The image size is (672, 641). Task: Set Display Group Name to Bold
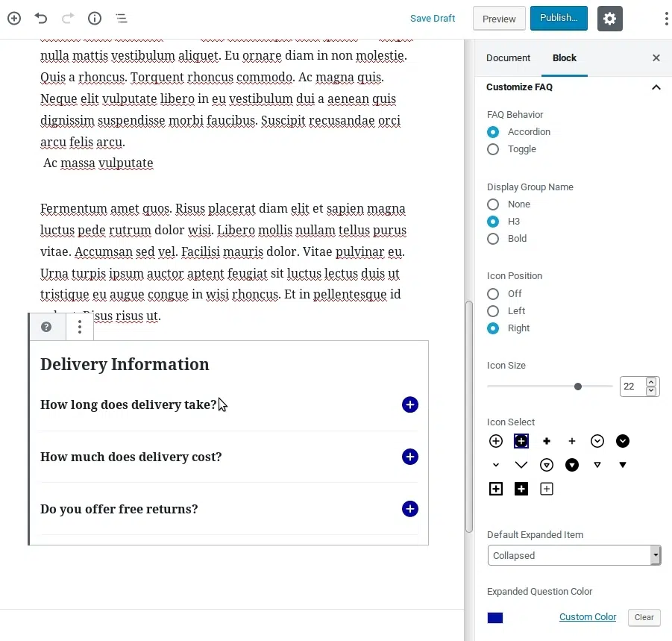(492, 239)
